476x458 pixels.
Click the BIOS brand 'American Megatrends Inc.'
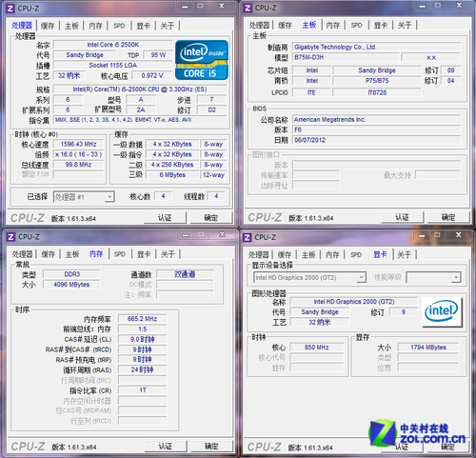click(376, 120)
